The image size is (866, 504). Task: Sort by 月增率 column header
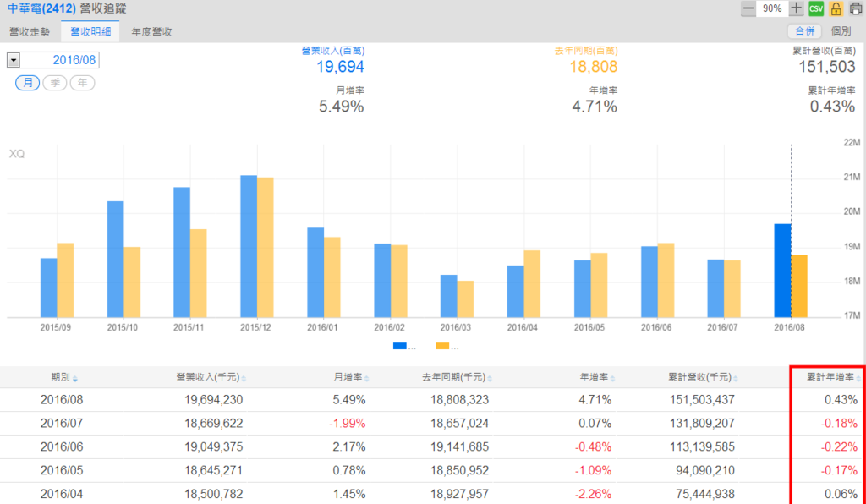point(351,378)
